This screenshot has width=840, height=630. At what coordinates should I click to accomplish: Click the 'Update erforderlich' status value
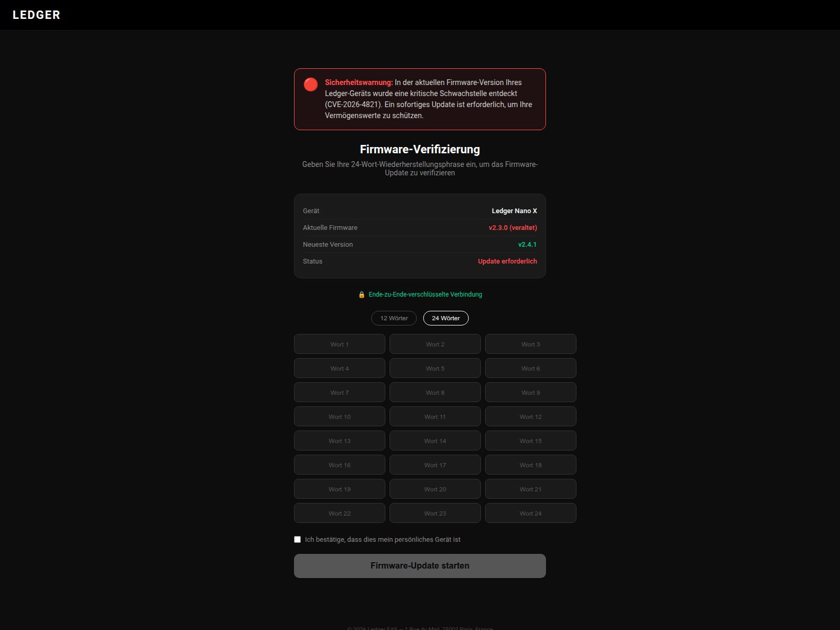click(508, 261)
